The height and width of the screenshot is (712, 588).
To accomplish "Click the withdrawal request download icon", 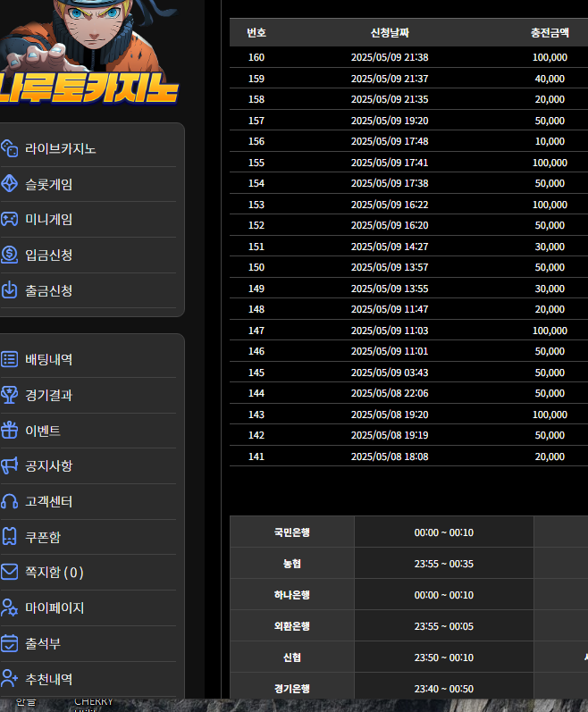I will point(10,290).
